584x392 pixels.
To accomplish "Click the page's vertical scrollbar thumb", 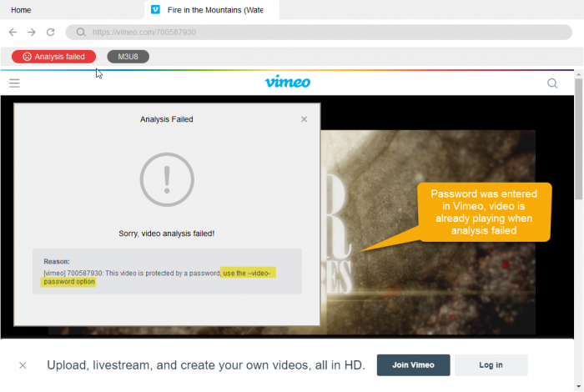I will (x=578, y=138).
